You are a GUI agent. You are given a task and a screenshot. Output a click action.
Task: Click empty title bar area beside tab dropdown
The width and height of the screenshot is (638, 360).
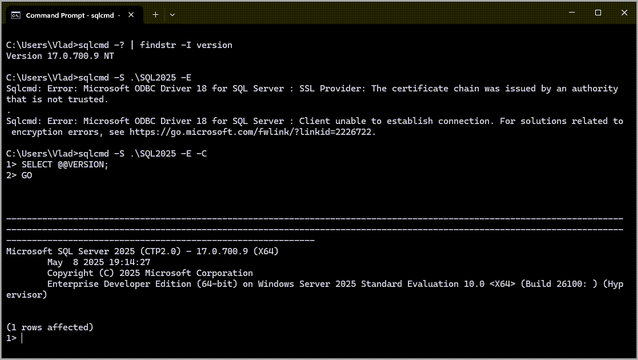coord(366,14)
